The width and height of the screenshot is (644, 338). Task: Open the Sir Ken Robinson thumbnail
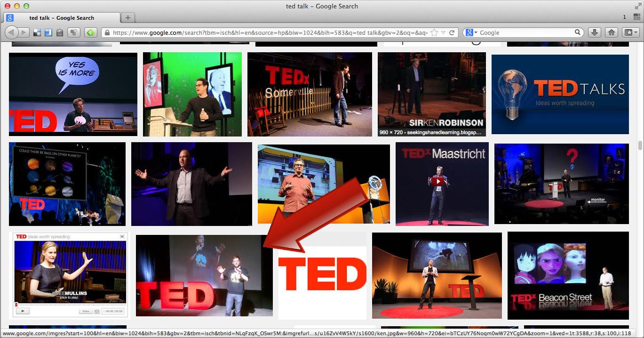(x=432, y=94)
